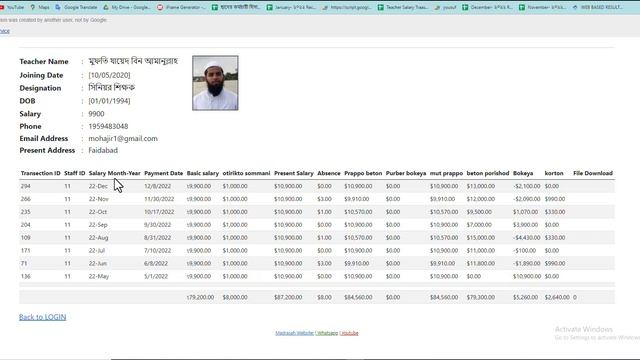Click transaction ID 294
The image size is (640, 360).
click(25, 186)
